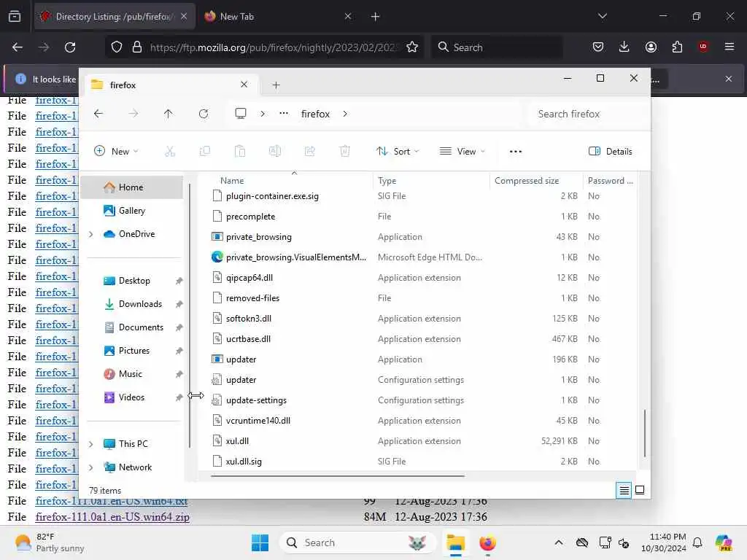Image resolution: width=747 pixels, height=560 pixels.
Task: Click Save to Pocket icon
Action: coord(598,47)
